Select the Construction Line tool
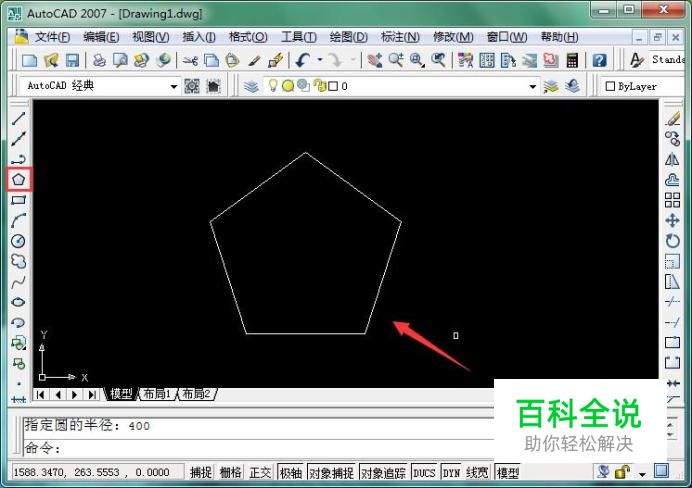Viewport: 692px width, 488px height. click(19, 139)
